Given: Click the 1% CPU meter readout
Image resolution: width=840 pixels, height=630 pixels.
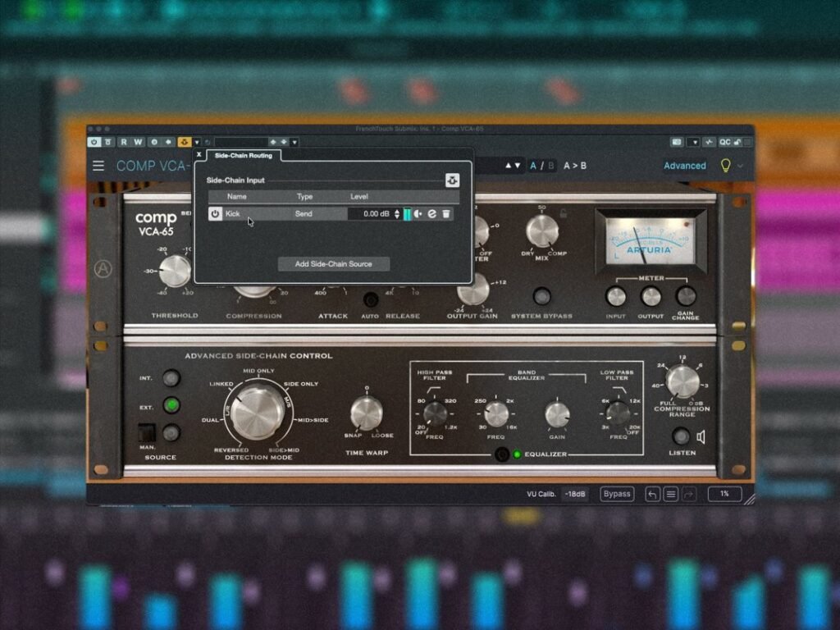Looking at the screenshot, I should (724, 494).
